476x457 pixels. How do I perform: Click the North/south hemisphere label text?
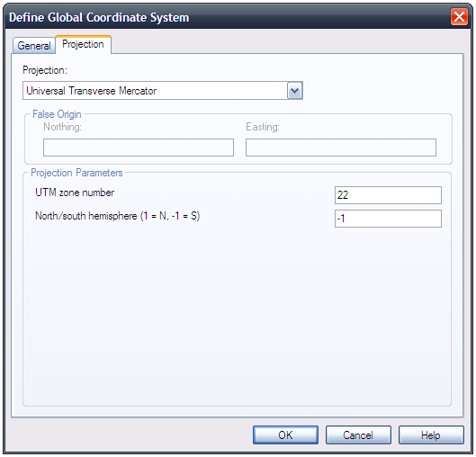[x=118, y=216]
